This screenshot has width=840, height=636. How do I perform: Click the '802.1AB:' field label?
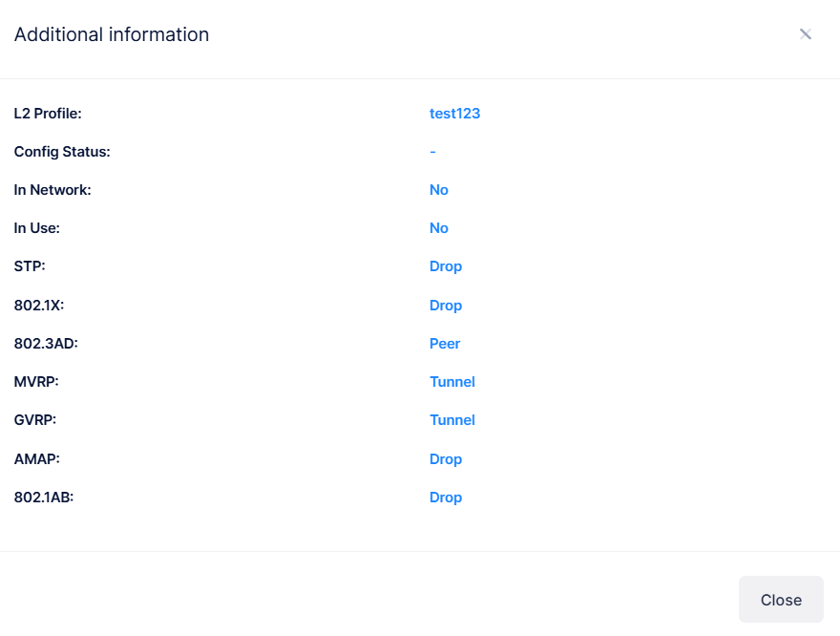(44, 498)
